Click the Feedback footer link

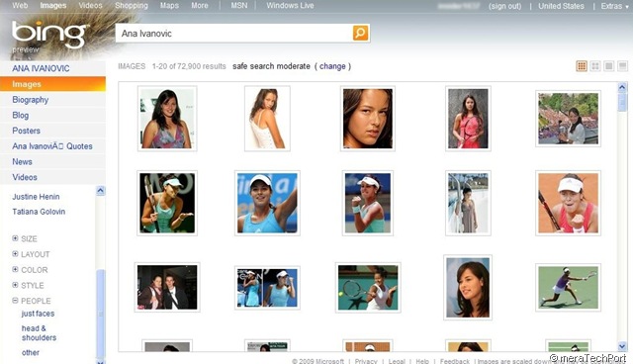click(455, 361)
